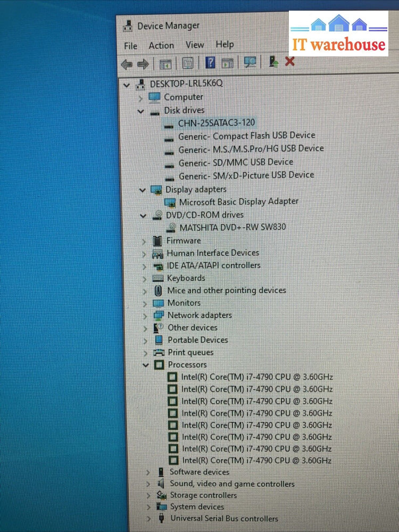Screen dimensions: 399x532
Task: Select the CHN-25SATAC3-120 disk drive
Action: click(216, 123)
